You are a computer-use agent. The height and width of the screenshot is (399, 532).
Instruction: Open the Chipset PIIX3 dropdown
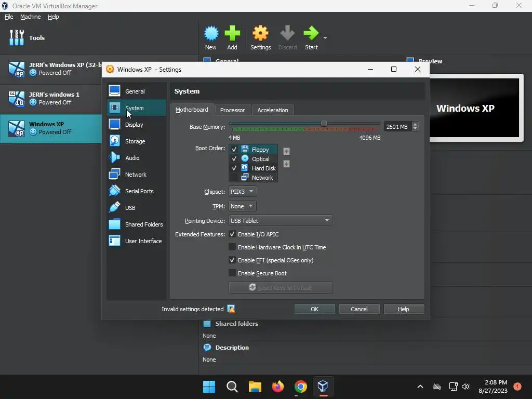click(243, 191)
